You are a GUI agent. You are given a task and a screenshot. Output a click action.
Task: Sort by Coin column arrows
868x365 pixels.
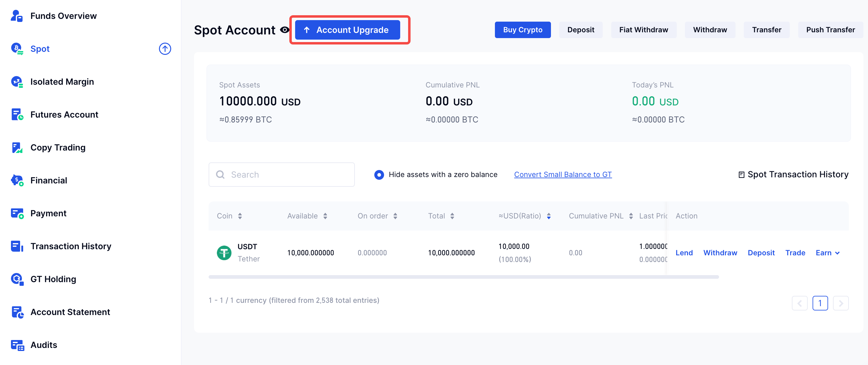(240, 216)
